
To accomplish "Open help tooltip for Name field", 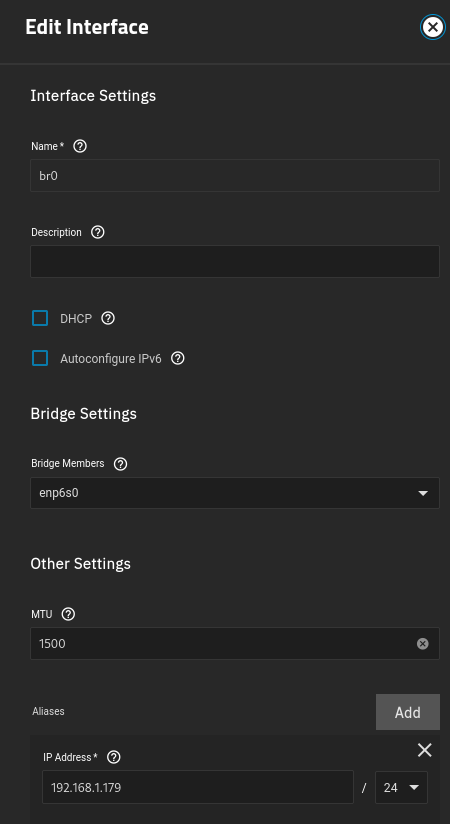I will point(80,146).
